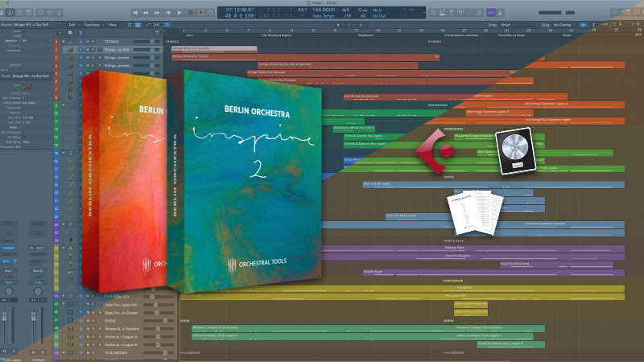Open the Edit menu in Tracks area
Image resolution: width=644 pixels, height=362 pixels.
click(x=72, y=25)
